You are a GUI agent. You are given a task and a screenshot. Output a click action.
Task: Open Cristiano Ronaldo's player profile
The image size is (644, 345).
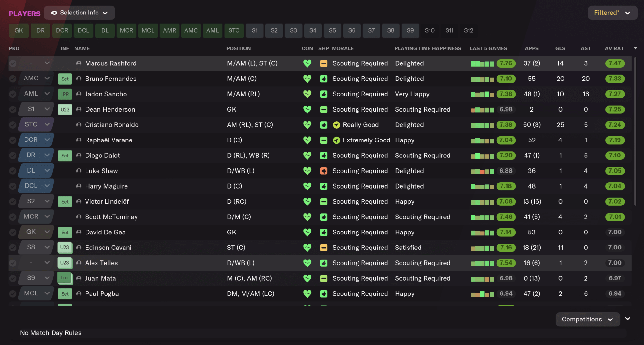pyautogui.click(x=112, y=125)
